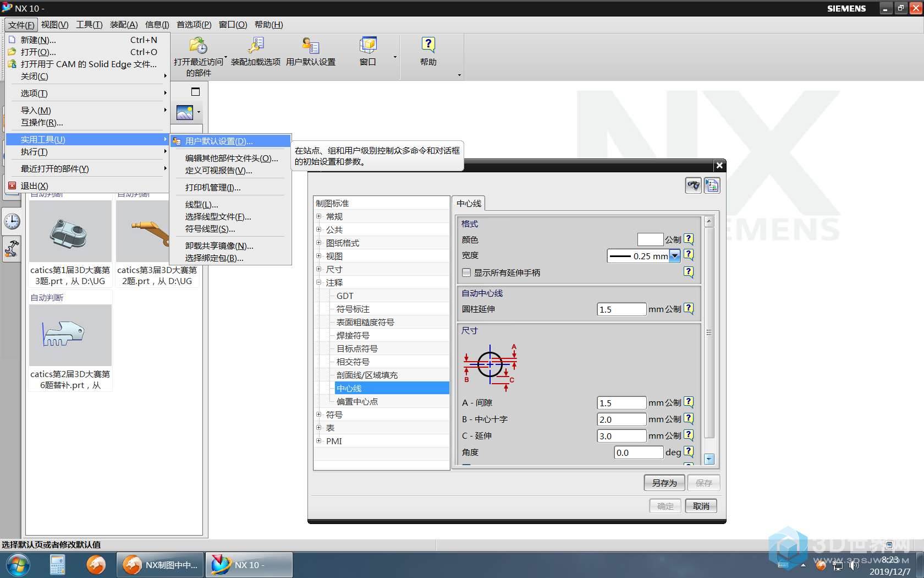Click 退出(X) in the file menu
This screenshot has height=578, width=924.
point(35,186)
